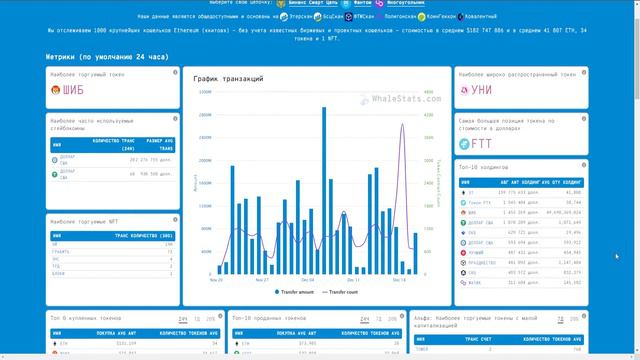Switch to the Фантом chain link
640x360 pixels.
click(362, 2)
